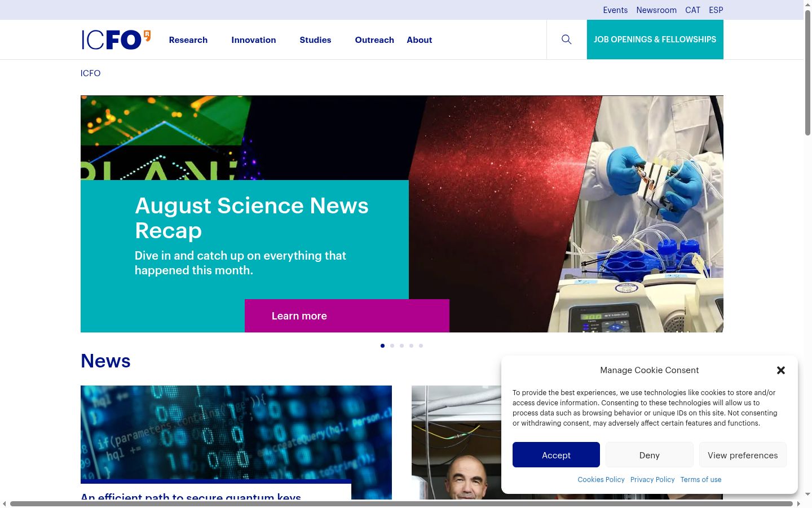The image size is (812, 508).
Task: Open the search magnifier icon
Action: [x=567, y=40]
